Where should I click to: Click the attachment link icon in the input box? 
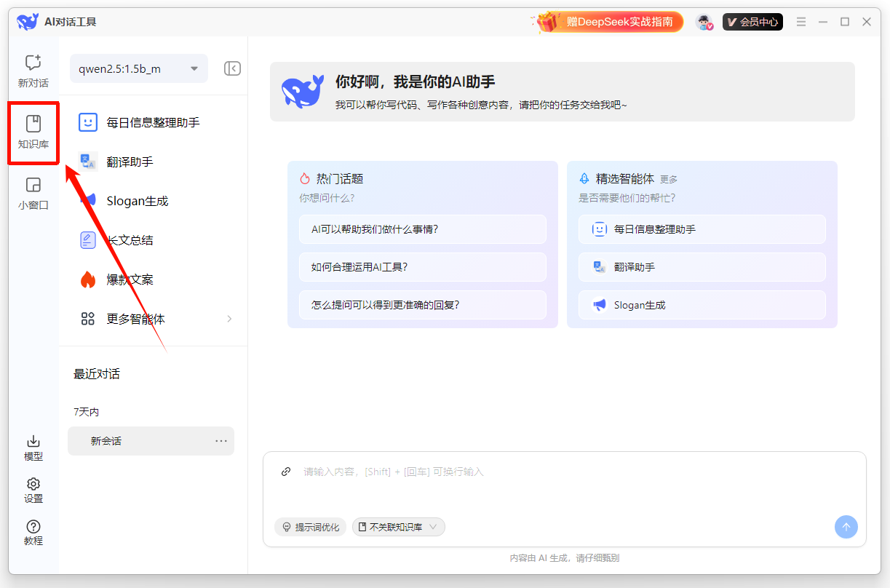pyautogui.click(x=286, y=472)
